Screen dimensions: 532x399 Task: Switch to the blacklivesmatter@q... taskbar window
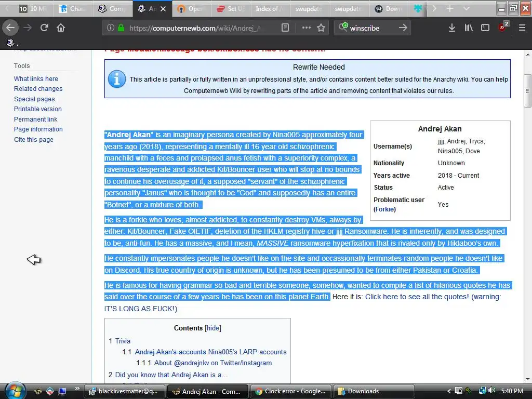[x=124, y=391]
